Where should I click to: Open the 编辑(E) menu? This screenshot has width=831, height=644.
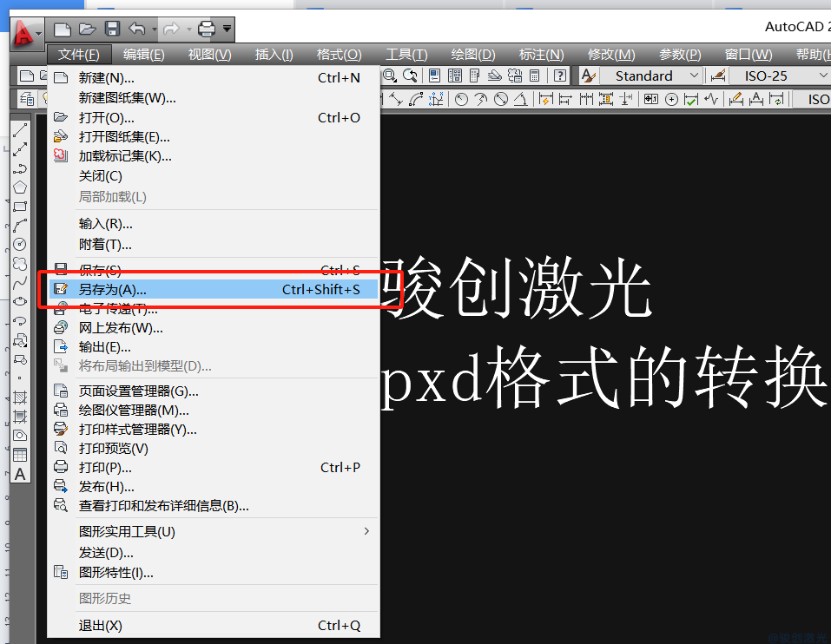pyautogui.click(x=143, y=55)
